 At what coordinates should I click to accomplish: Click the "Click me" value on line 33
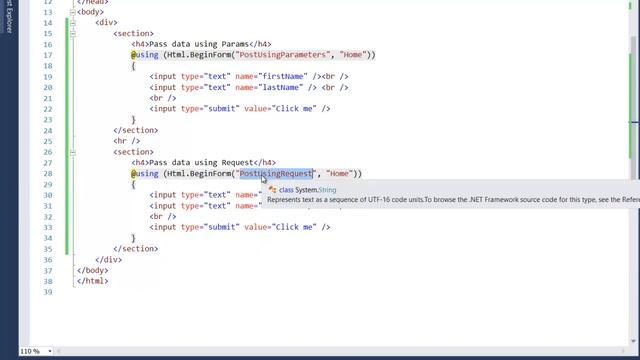point(294,227)
